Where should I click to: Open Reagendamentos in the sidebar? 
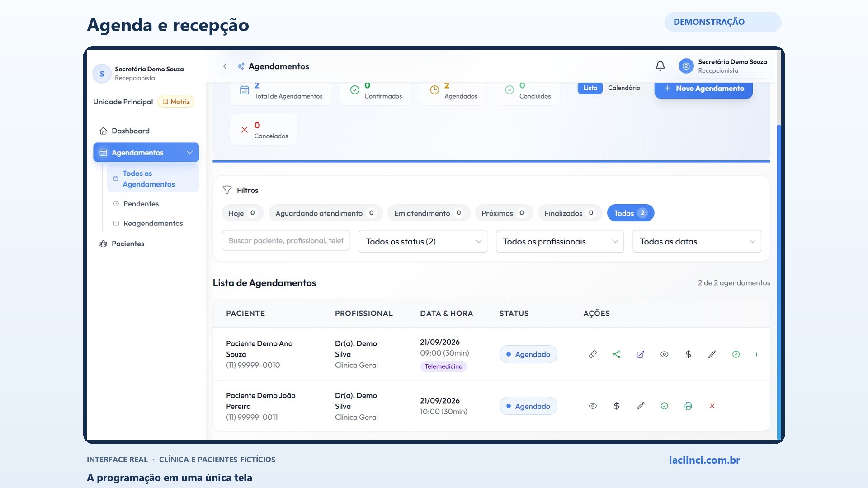[x=153, y=223]
